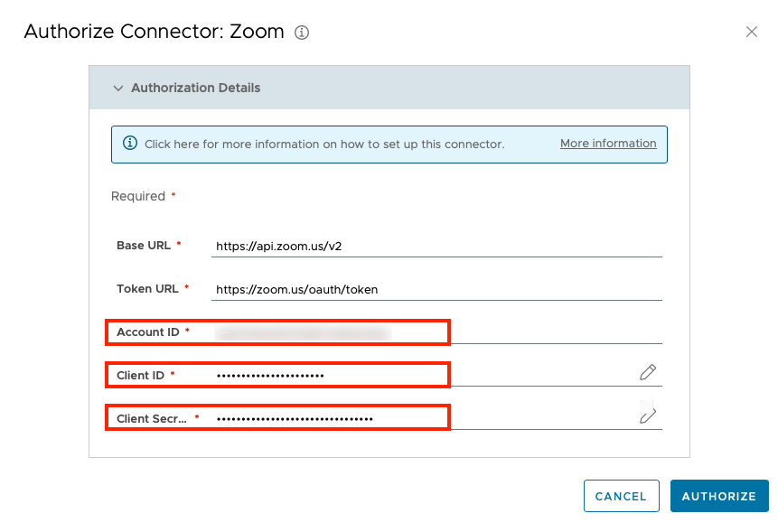Click into the Account ID value field
Image resolution: width=778 pixels, height=532 pixels.
[436, 332]
